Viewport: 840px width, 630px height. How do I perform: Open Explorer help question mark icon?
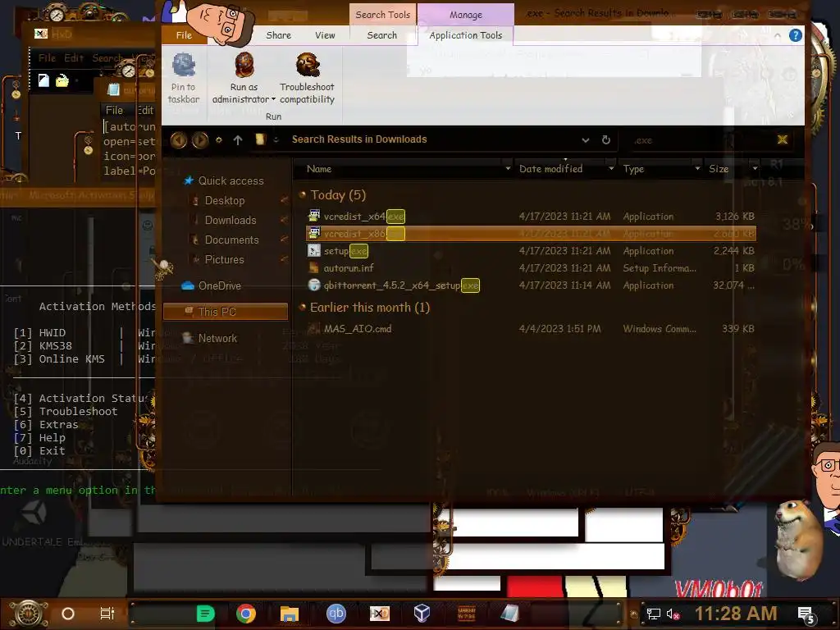click(x=796, y=35)
